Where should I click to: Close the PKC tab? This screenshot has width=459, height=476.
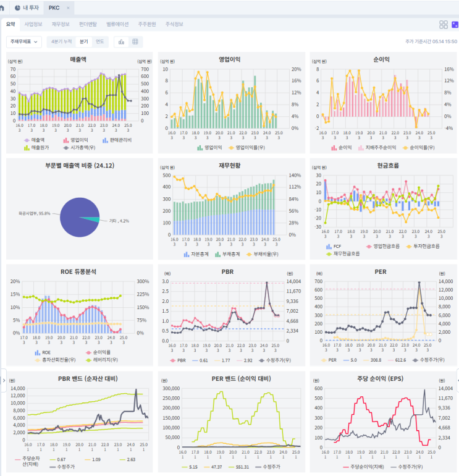(68, 8)
